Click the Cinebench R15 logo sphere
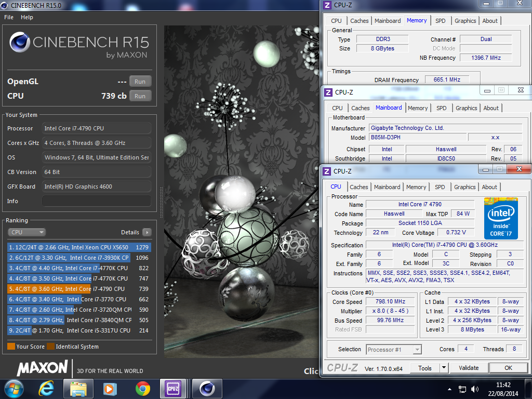The width and height of the screenshot is (532, 399). pos(20,42)
